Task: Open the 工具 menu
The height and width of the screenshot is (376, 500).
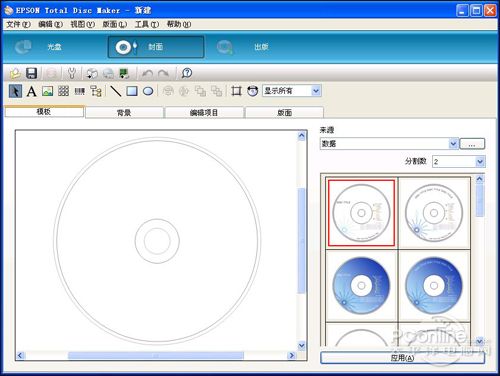Action: (146, 24)
